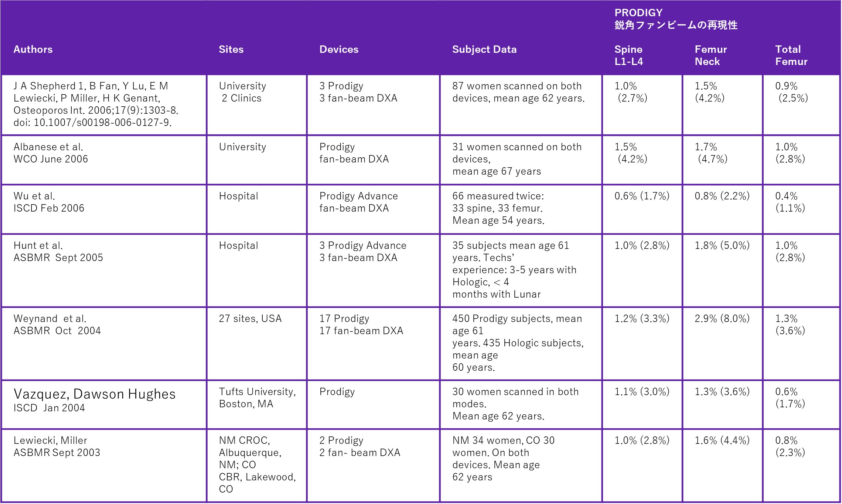Click the Spine L1-L4 column header

628,55
